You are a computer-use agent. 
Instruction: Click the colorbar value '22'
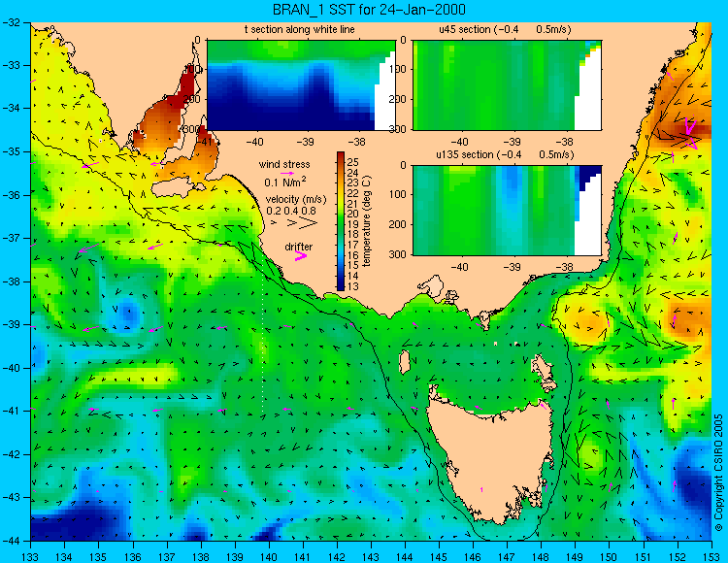[x=353, y=192]
